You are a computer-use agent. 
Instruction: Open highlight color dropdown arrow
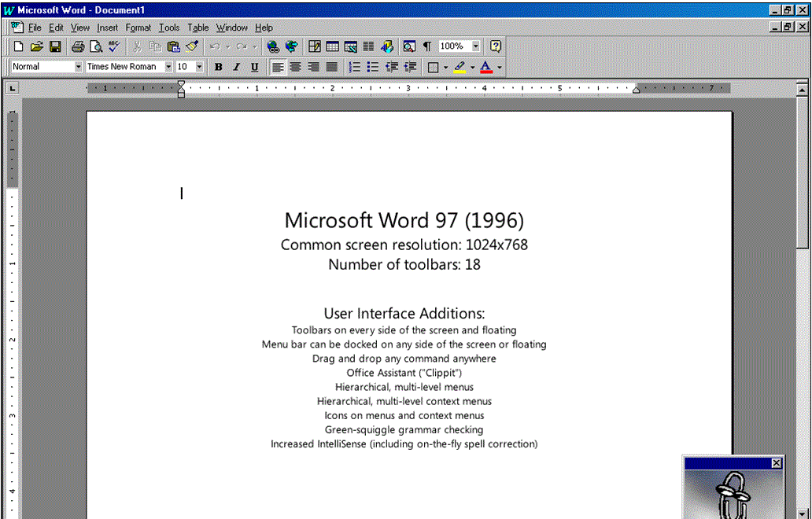[472, 68]
